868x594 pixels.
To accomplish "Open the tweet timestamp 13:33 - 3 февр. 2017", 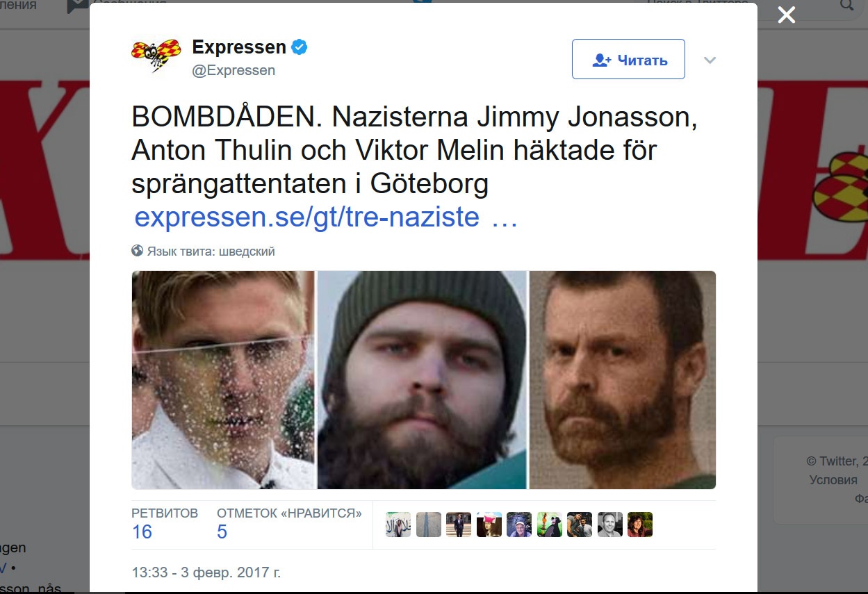I will tap(206, 573).
